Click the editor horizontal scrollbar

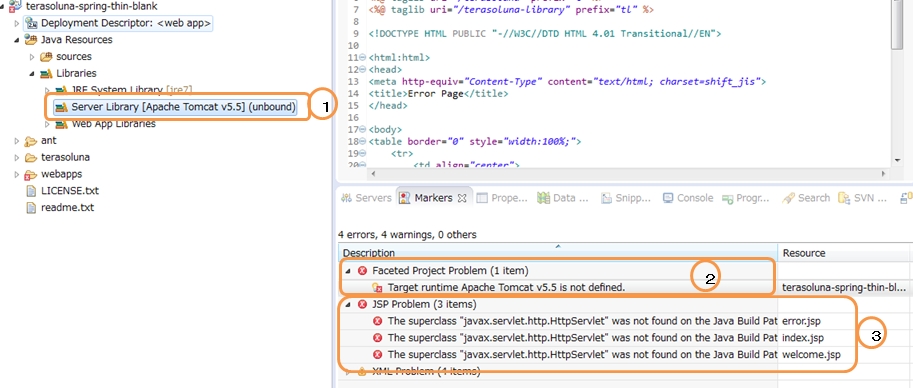629,174
